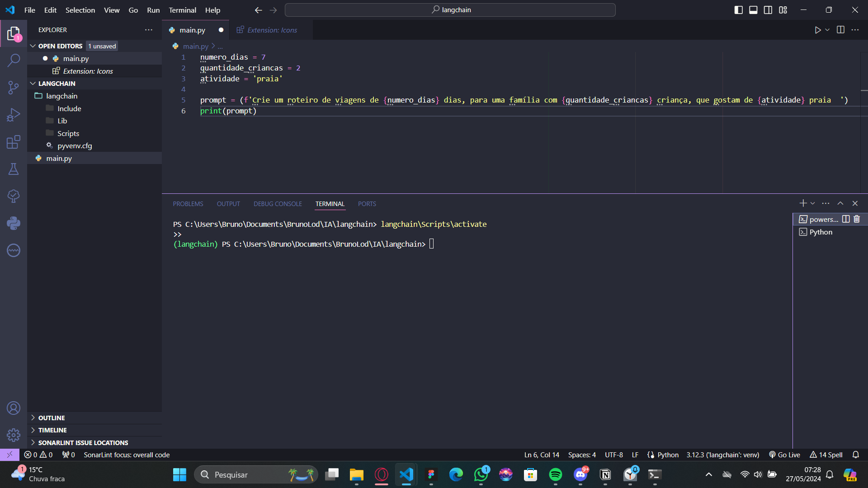The image size is (868, 488).
Task: Collapse the Open Editors section
Action: 33,46
